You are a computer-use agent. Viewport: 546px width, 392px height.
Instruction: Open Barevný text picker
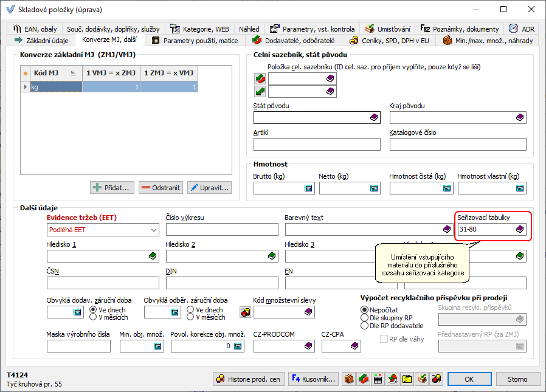pyautogui.click(x=447, y=230)
